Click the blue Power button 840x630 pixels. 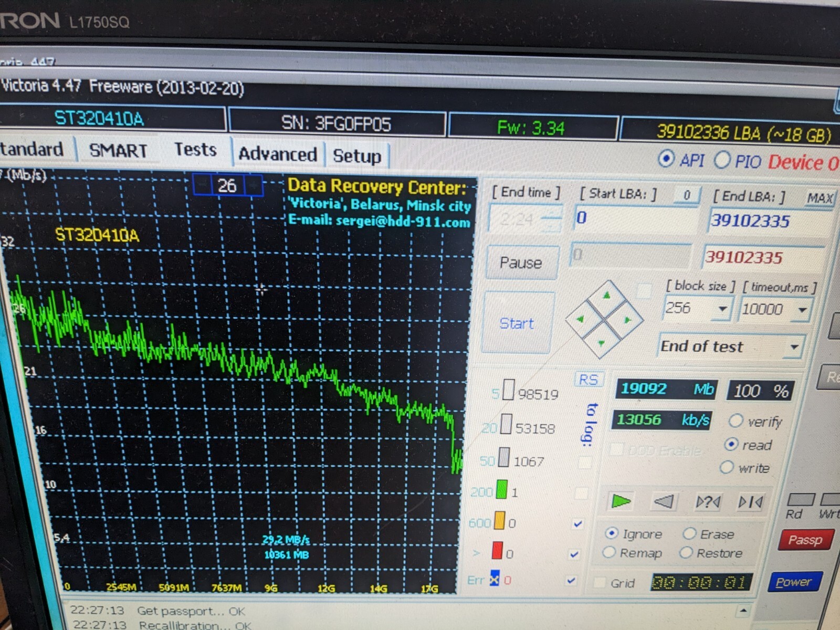[x=794, y=582]
